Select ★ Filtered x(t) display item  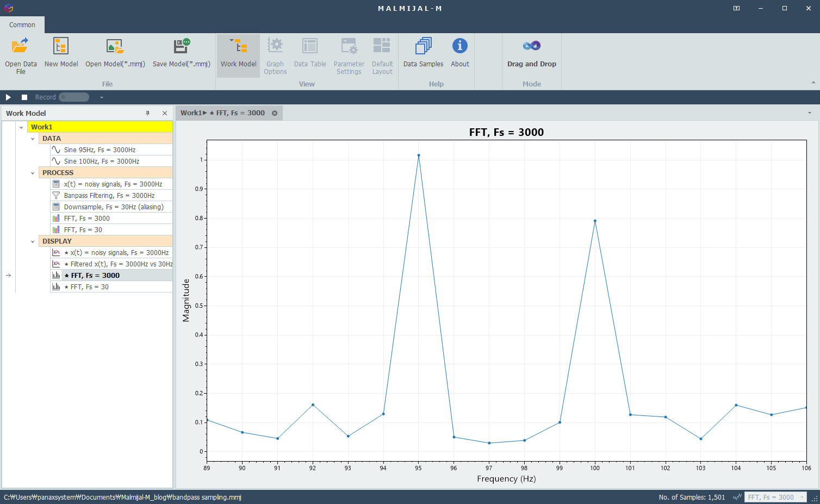(x=111, y=264)
